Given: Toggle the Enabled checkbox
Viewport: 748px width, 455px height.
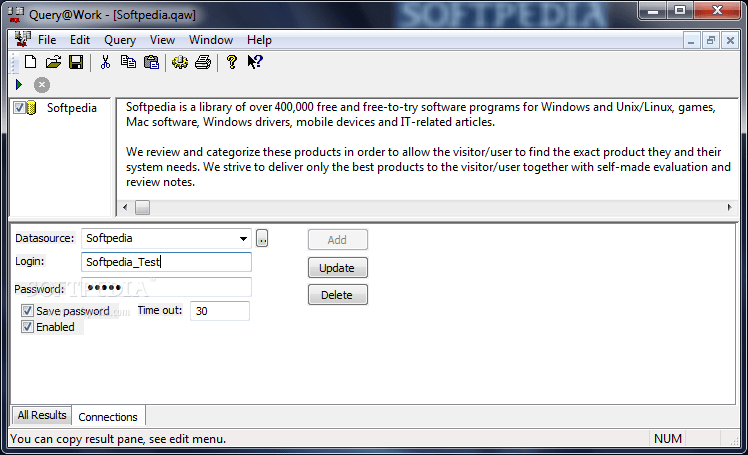Looking at the screenshot, I should (27, 327).
